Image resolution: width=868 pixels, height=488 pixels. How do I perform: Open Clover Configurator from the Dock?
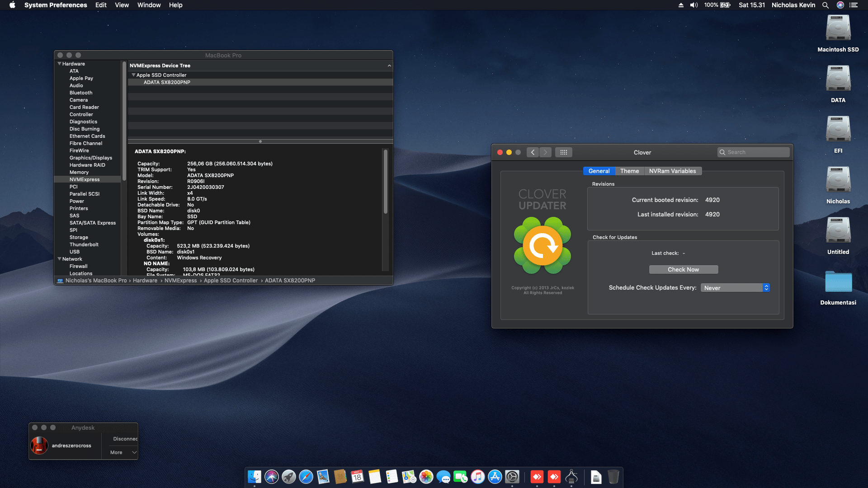click(x=571, y=478)
